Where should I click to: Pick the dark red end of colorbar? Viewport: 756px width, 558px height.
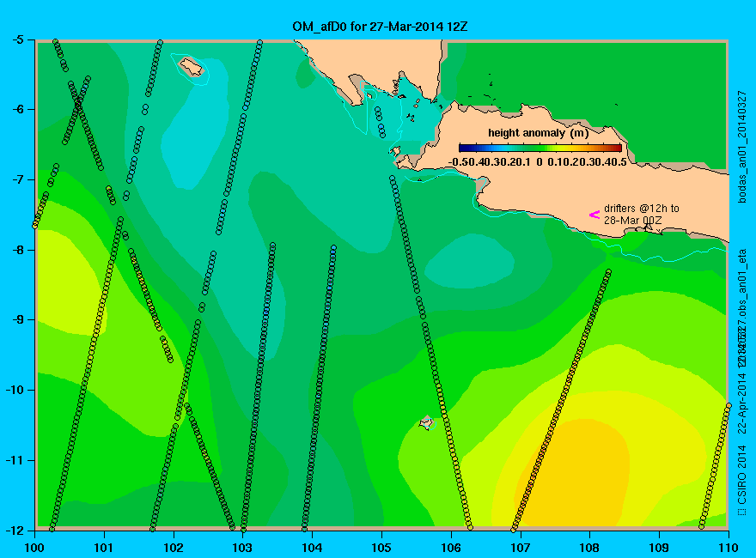[x=618, y=149]
